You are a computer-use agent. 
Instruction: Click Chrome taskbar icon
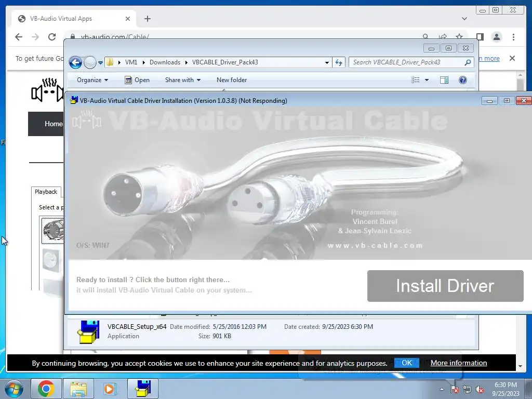point(46,389)
